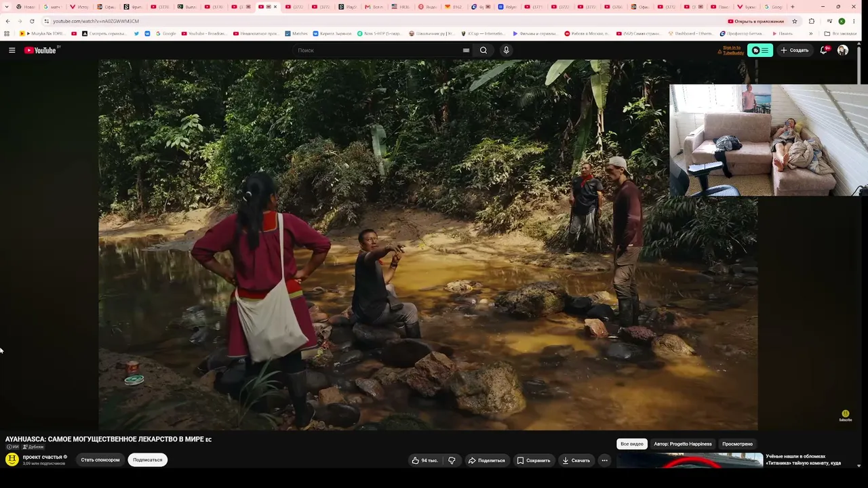
Task: Dislike the video
Action: click(x=452, y=460)
